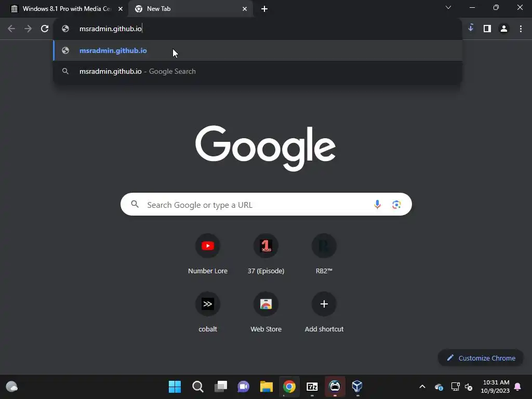Open the weather widget on the taskbar
Image resolution: width=532 pixels, height=399 pixels.
point(12,387)
